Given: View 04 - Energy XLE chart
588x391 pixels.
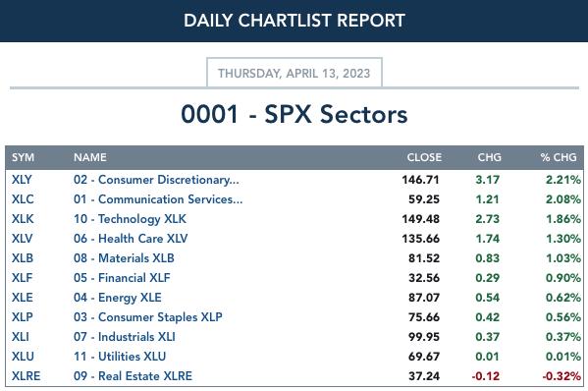Looking at the screenshot, I should coord(118,298).
